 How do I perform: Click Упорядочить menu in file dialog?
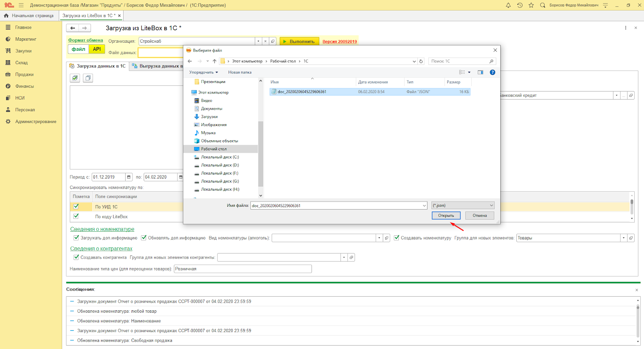point(203,73)
